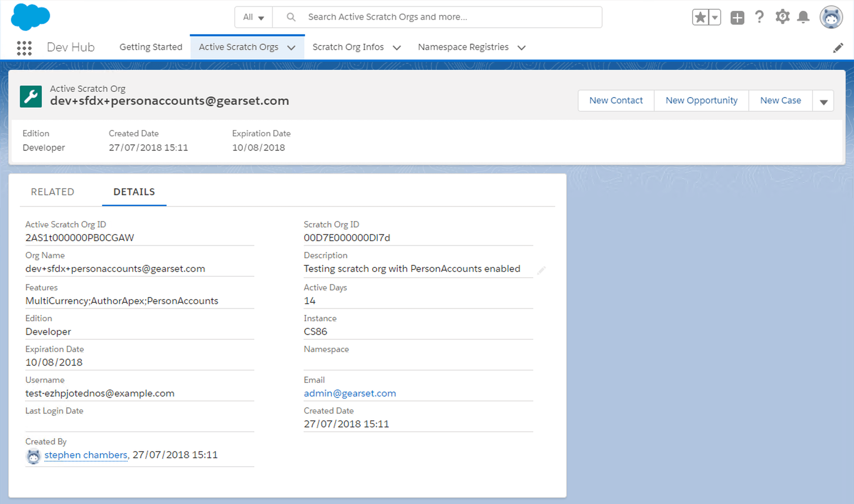
Task: Show more actions next to New Case
Action: 823,101
